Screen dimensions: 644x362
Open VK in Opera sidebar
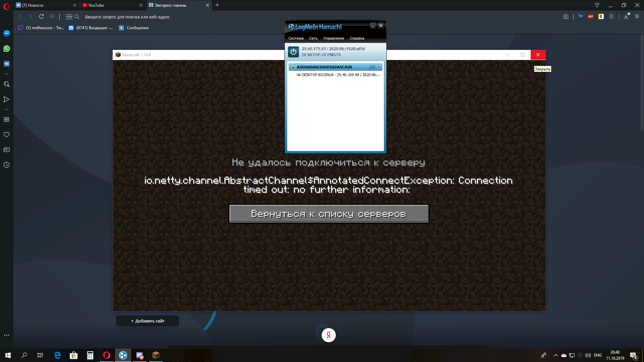point(6,64)
